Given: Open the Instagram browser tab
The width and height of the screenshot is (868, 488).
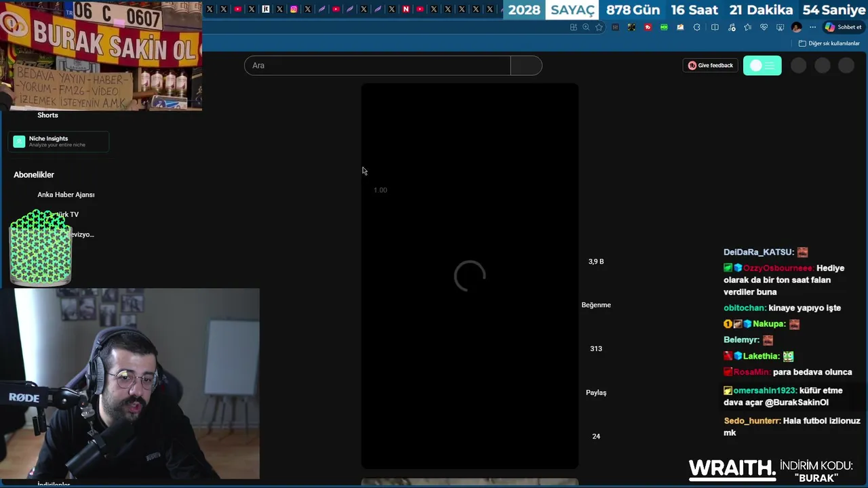Looking at the screenshot, I should [294, 9].
